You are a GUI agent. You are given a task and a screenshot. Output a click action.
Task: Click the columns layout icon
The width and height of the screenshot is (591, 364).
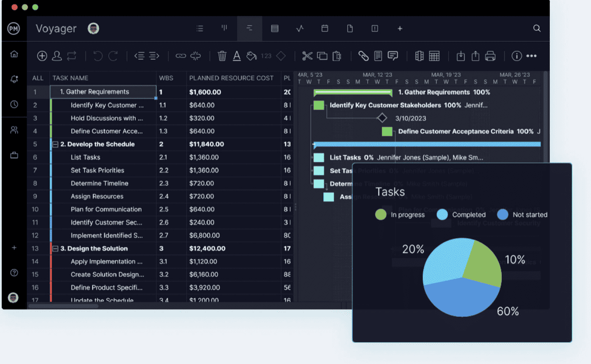[419, 56]
